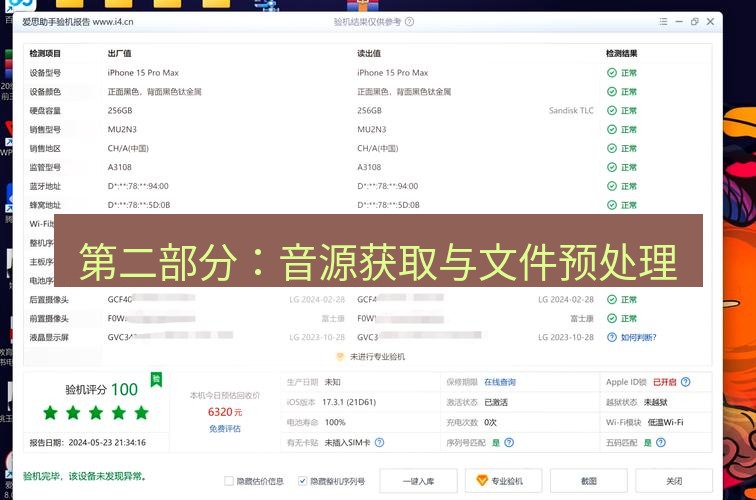Click 正常 check icon for 硬盘容量 row
Viewport: 756px width, 500px height.
click(612, 110)
